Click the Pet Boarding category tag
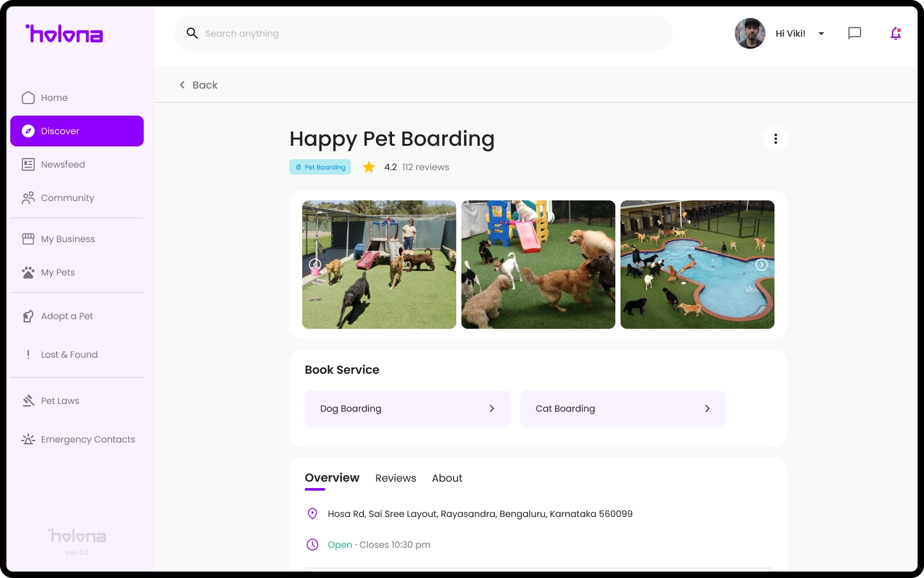This screenshot has width=924, height=578. [x=320, y=167]
